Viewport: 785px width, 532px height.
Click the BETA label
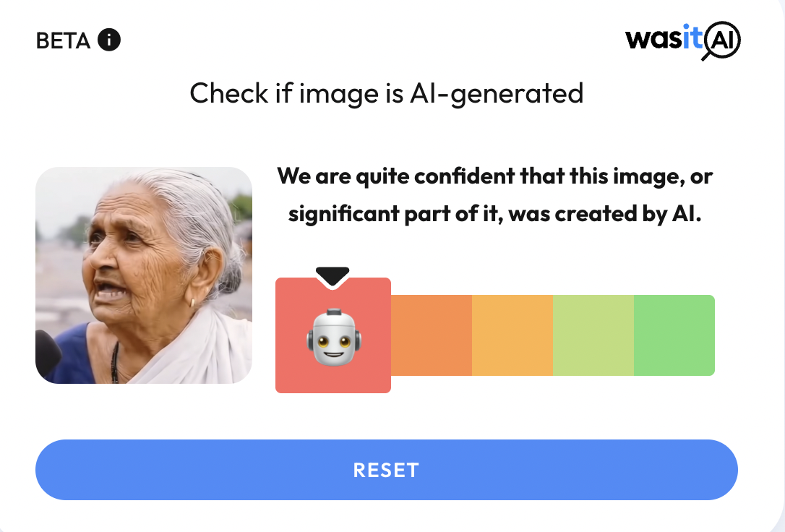pos(63,40)
